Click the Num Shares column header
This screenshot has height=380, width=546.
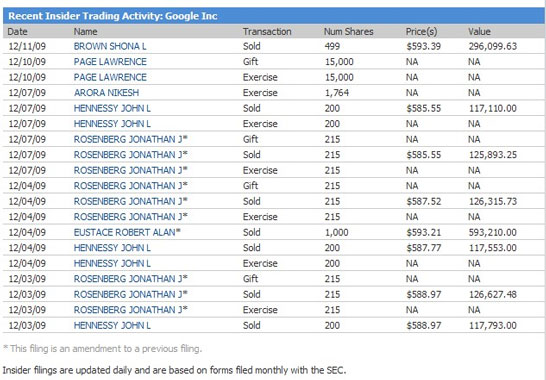pos(349,32)
